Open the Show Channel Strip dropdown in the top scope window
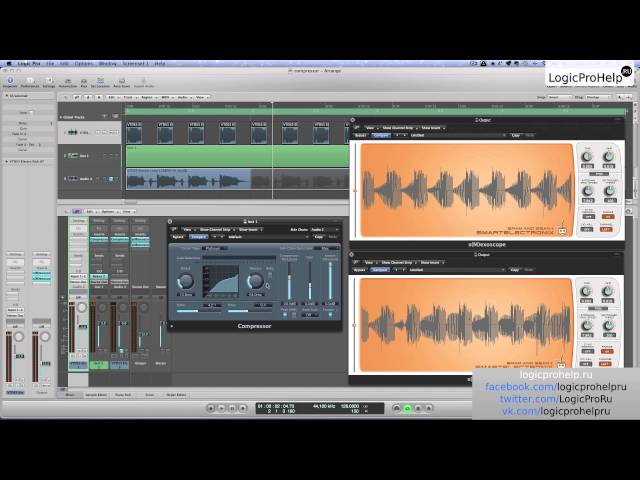Viewport: 640px width, 480px height. (399, 128)
